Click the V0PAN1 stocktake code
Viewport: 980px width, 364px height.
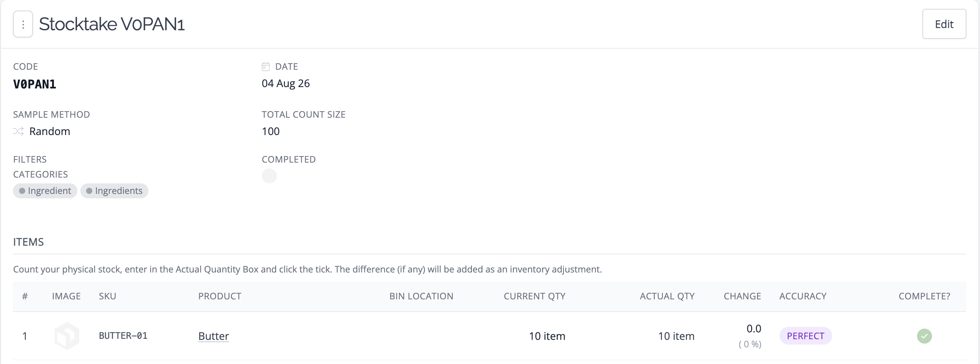(35, 84)
